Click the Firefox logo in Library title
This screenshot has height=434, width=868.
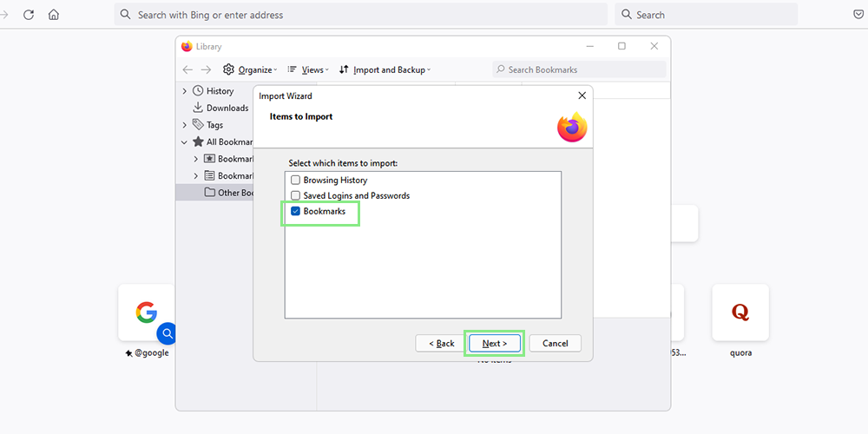[x=187, y=47]
